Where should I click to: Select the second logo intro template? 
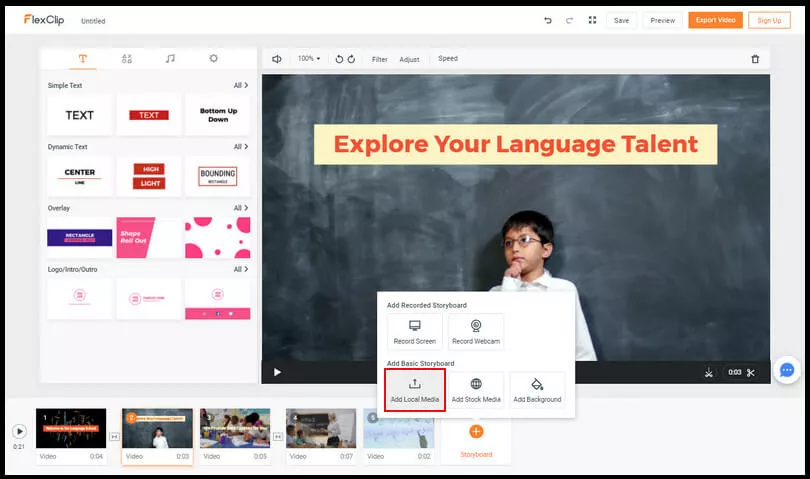click(x=149, y=299)
